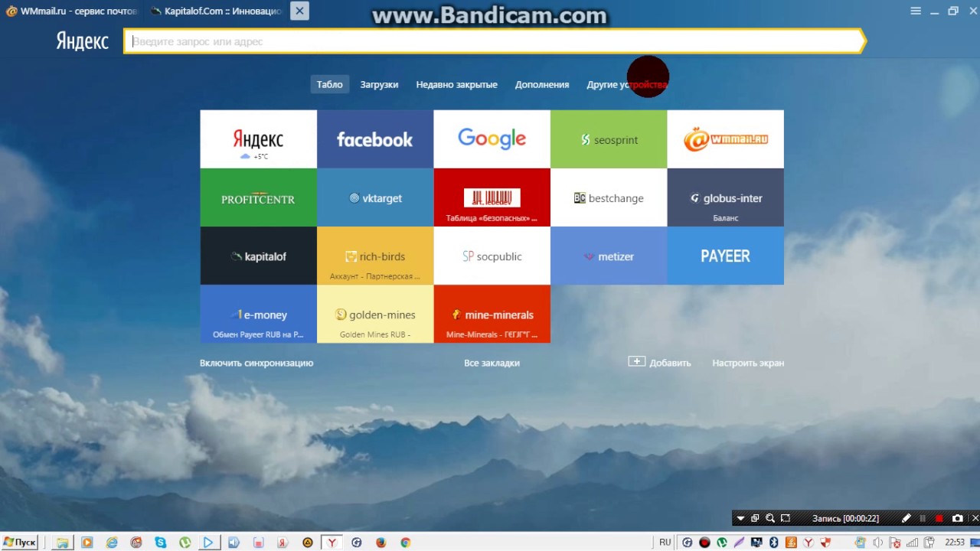Image resolution: width=980 pixels, height=551 pixels.
Task: Open the golden-mines tile
Action: 375,314
